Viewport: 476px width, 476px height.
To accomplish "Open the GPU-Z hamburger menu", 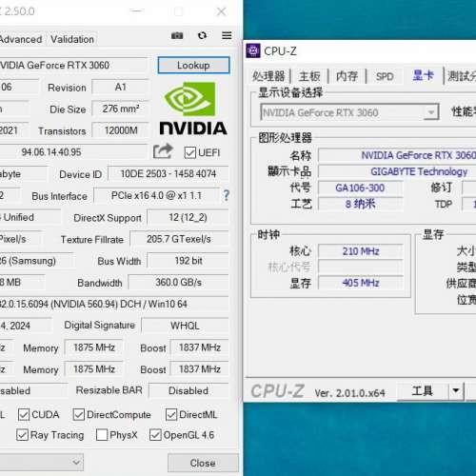I will [227, 35].
